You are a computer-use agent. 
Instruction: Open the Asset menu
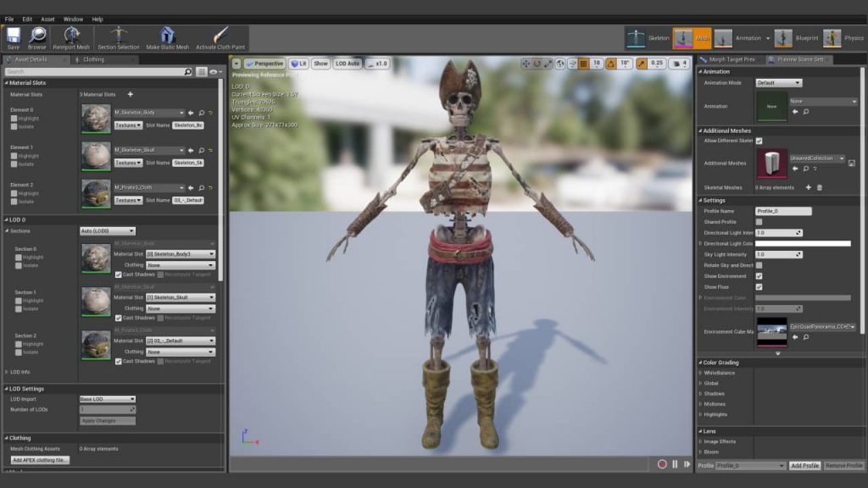coord(47,19)
